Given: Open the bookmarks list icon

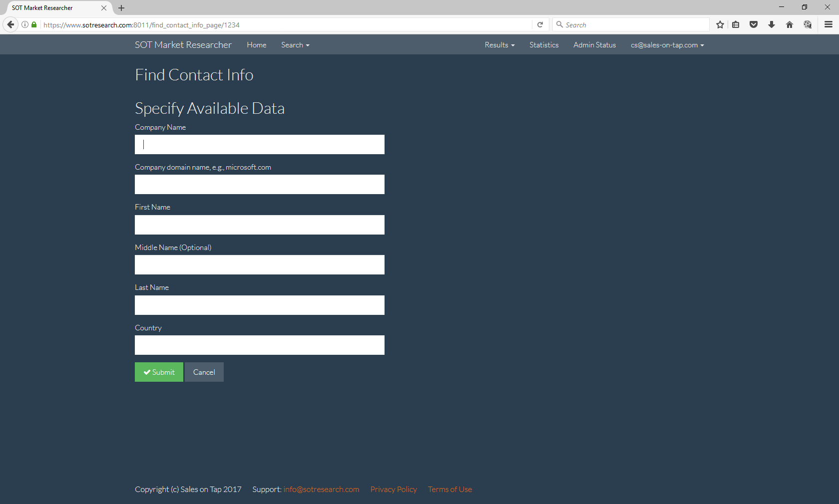Looking at the screenshot, I should point(736,24).
